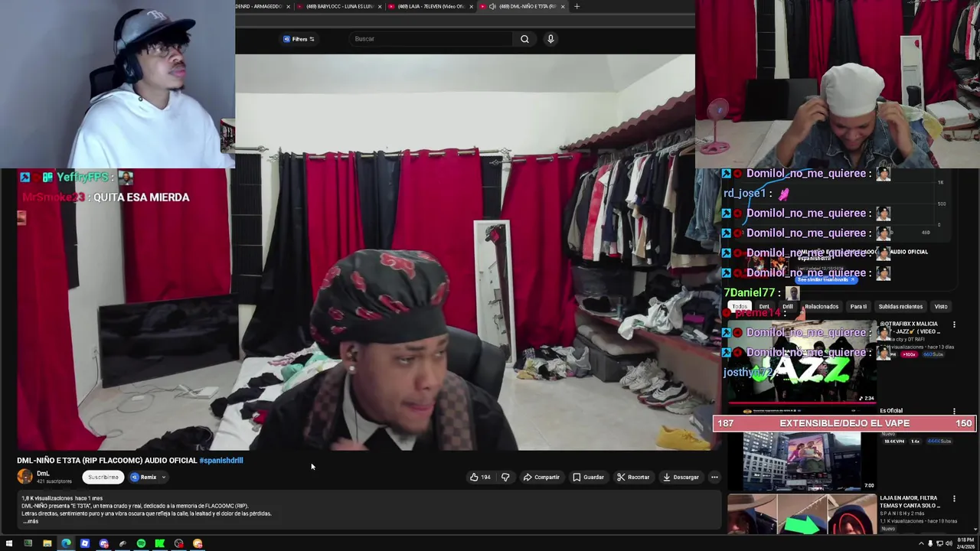Open the Windows Start menu
The image size is (980, 551).
pyautogui.click(x=9, y=543)
